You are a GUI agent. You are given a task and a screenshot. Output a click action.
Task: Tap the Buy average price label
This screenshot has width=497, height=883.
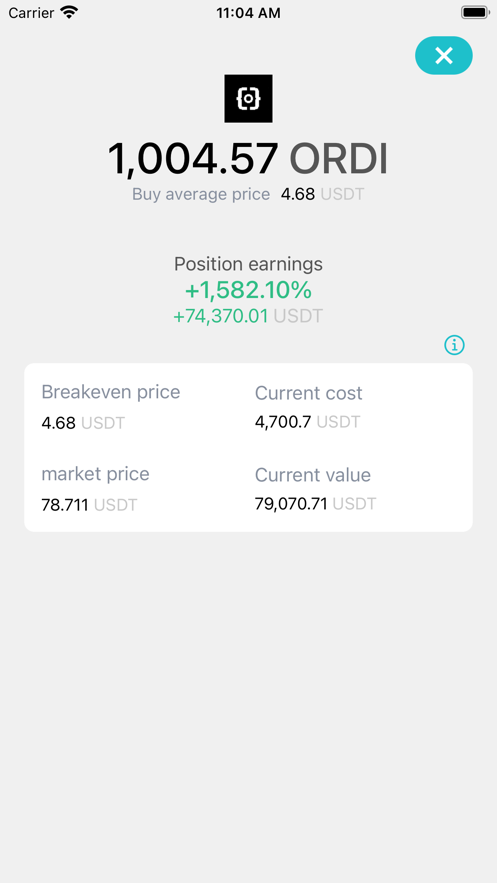pos(201,194)
